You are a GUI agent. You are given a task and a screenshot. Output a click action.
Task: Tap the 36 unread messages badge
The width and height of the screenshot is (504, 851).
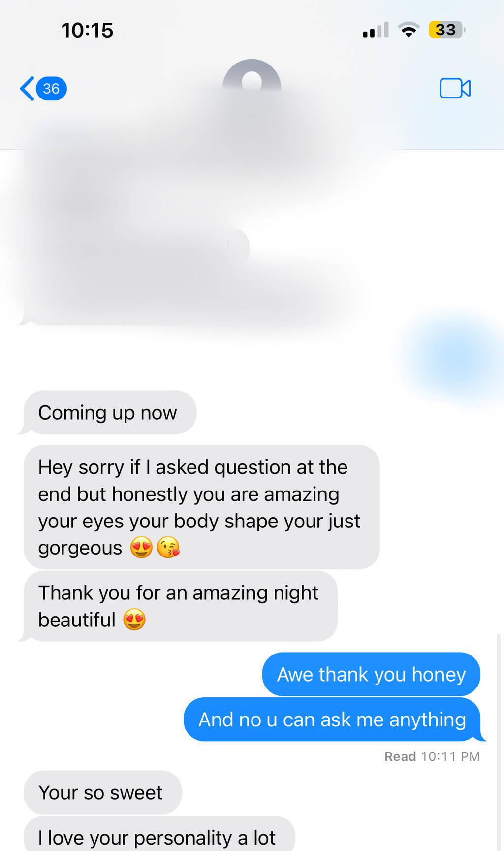[x=51, y=89]
